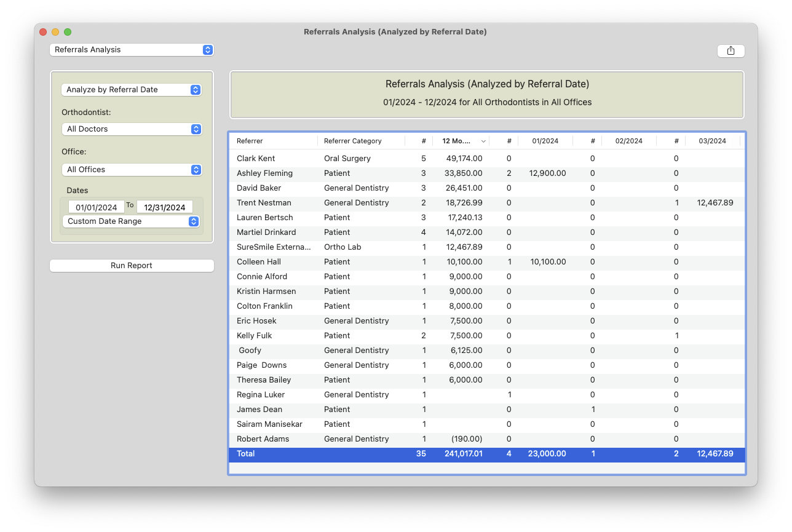
Task: Select the David Baker row
Action: pyautogui.click(x=487, y=188)
